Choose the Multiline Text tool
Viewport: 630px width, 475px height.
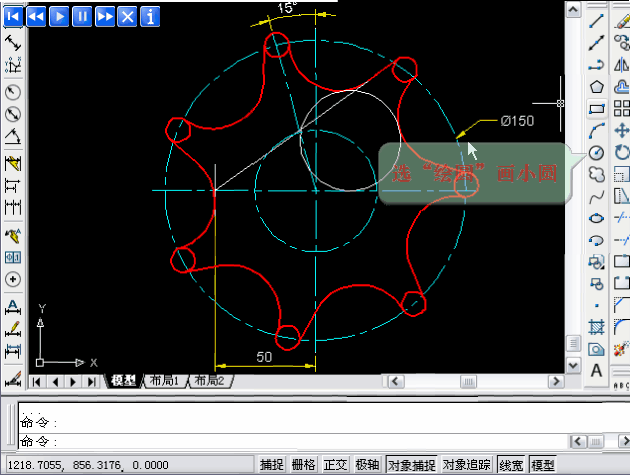pyautogui.click(x=597, y=371)
